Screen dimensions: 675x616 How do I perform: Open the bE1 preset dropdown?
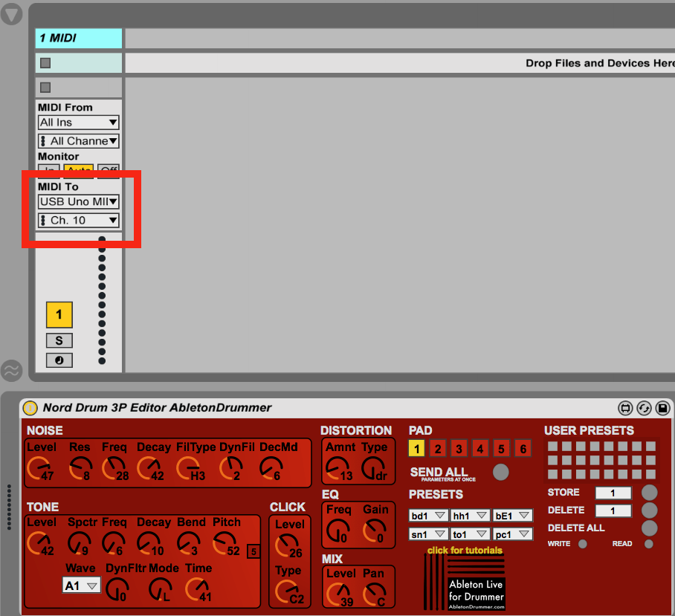click(513, 516)
